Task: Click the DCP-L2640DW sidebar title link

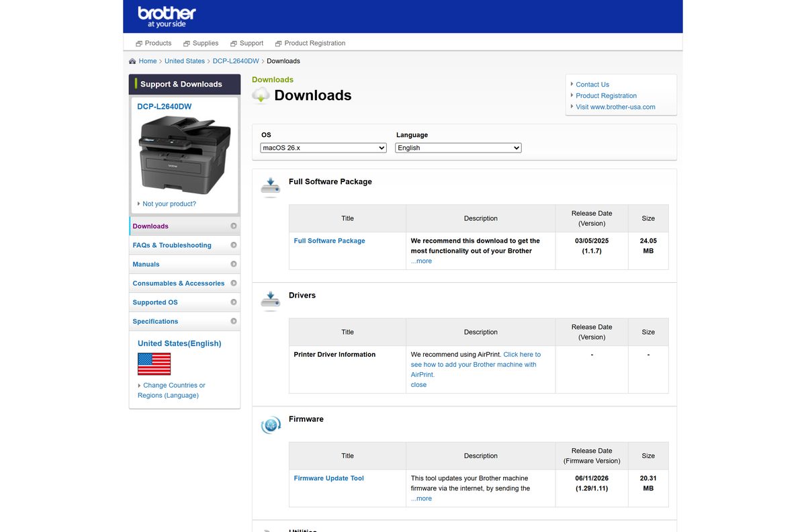Action: coord(165,107)
